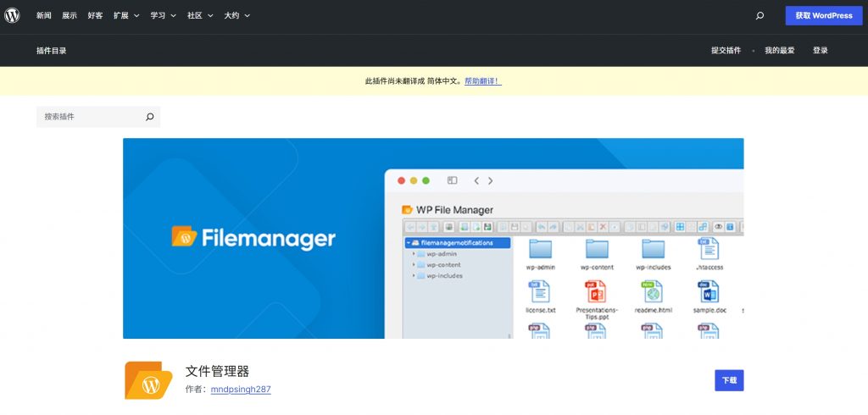Screen dimensions: 868x415
Task: Click the redo arrow icon in the file toolbar
Action: click(x=554, y=226)
